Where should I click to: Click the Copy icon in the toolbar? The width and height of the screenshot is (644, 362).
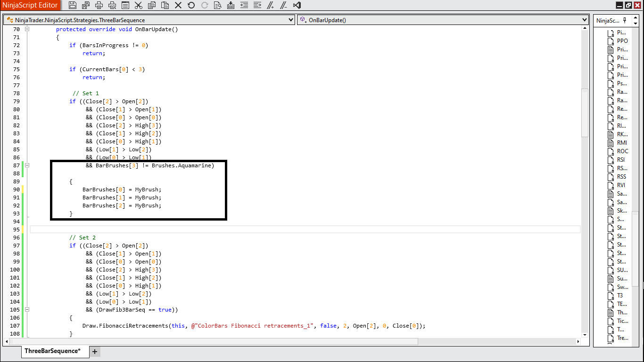[151, 5]
